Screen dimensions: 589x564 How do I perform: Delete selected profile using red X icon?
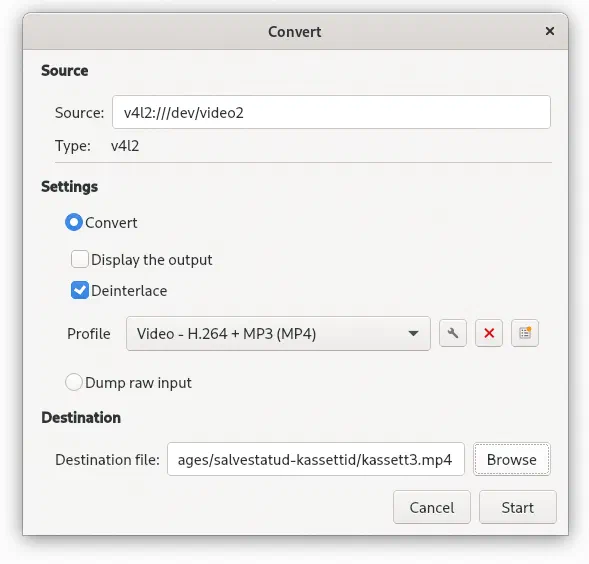[x=489, y=333]
